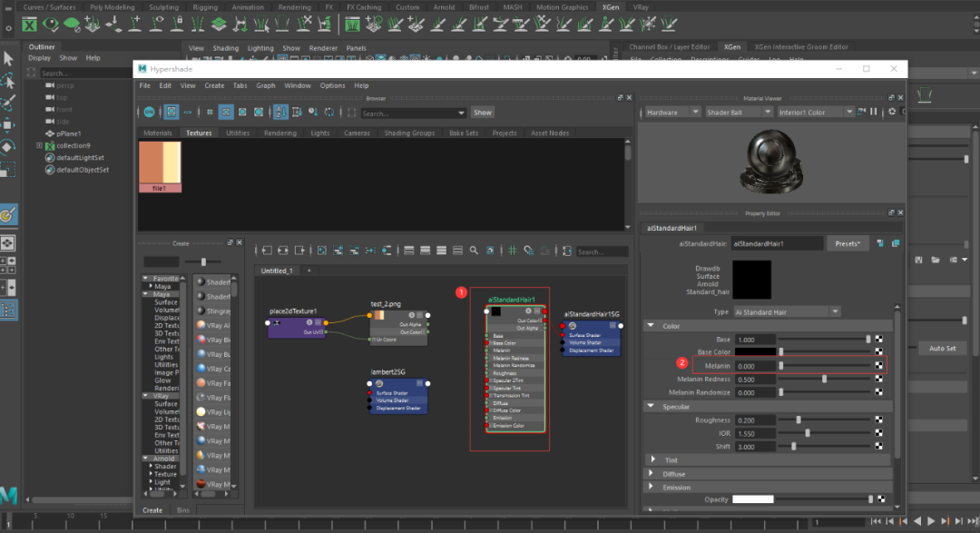The width and height of the screenshot is (980, 533).
Task: Click the input connections icon in graph toolbar
Action: tap(267, 251)
